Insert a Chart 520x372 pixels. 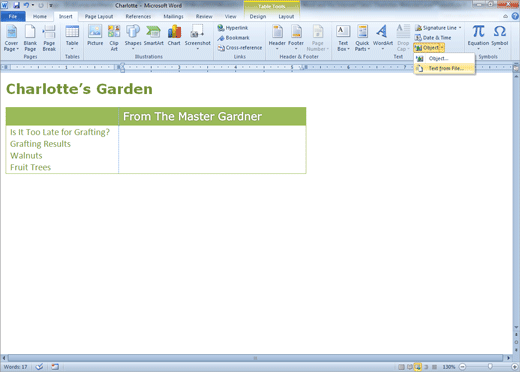(174, 35)
